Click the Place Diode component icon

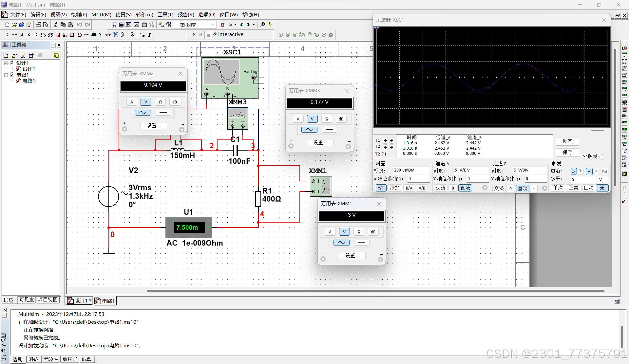click(x=22, y=35)
